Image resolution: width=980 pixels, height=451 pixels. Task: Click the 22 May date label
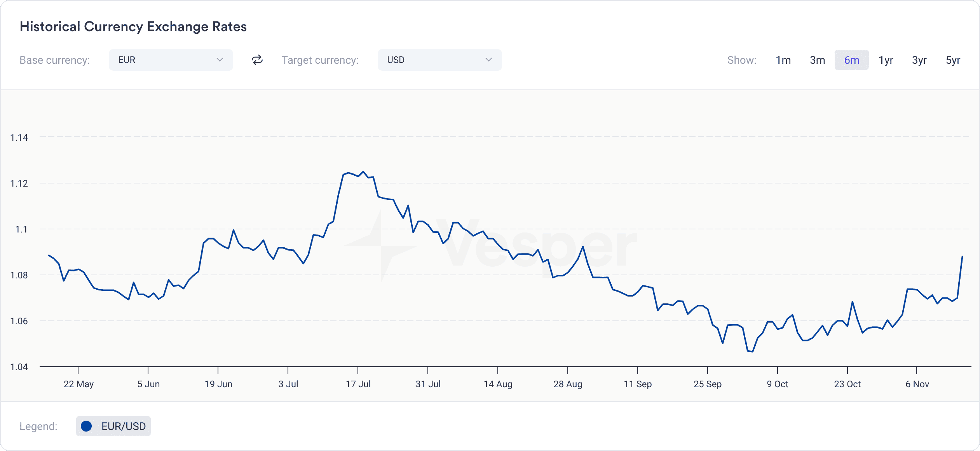(x=78, y=384)
